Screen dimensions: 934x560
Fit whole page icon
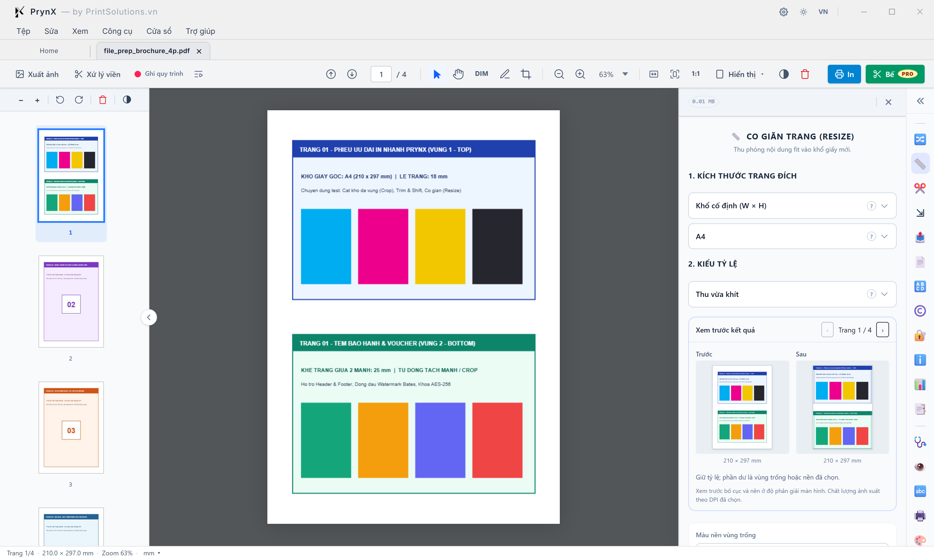tap(675, 74)
